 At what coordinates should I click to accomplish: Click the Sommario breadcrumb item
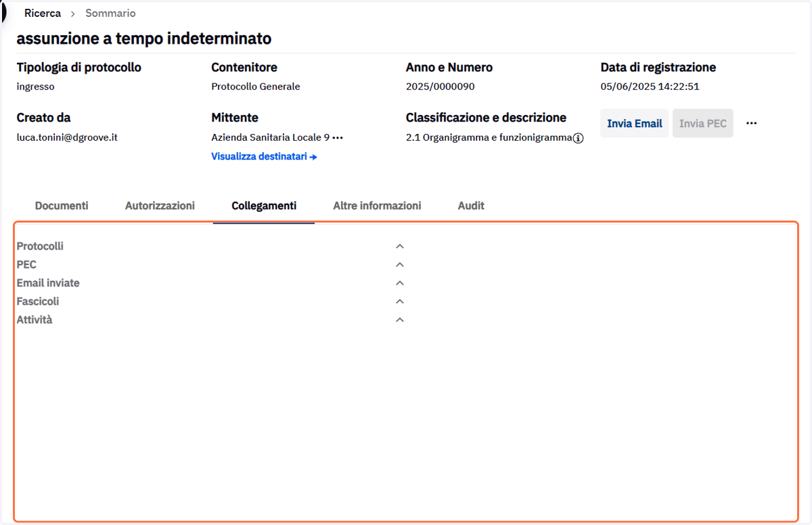coord(110,14)
